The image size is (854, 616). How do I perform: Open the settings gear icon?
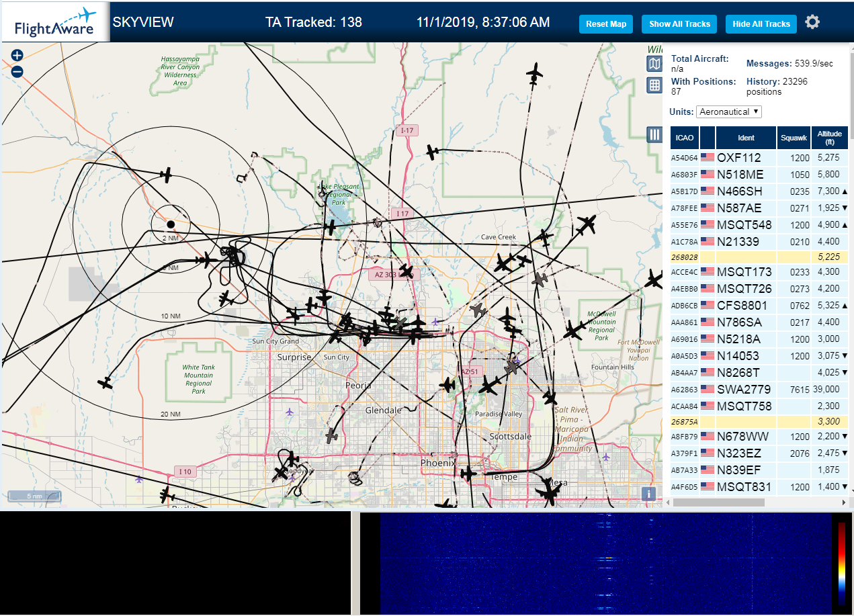[812, 23]
